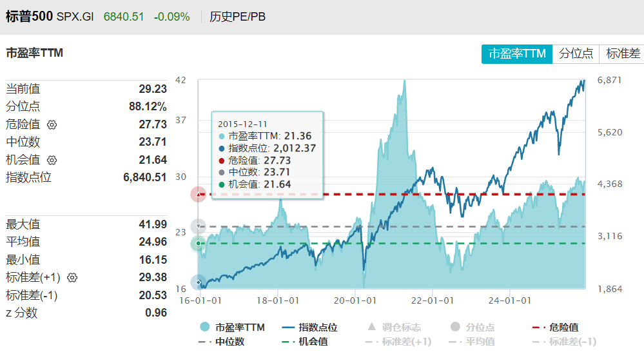Toggle the 调仓标志 triangle legend icon
The height and width of the screenshot is (354, 644).
click(371, 327)
